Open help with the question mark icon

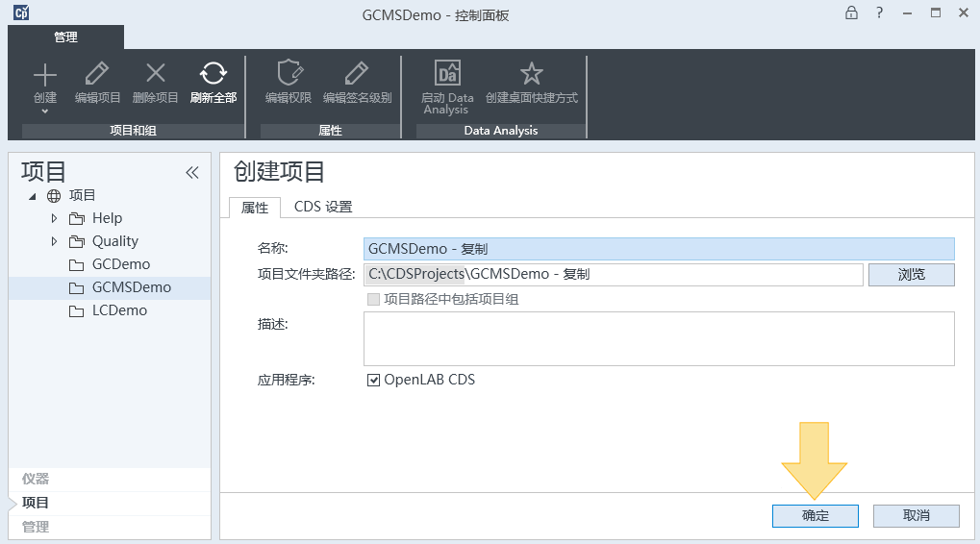879,12
